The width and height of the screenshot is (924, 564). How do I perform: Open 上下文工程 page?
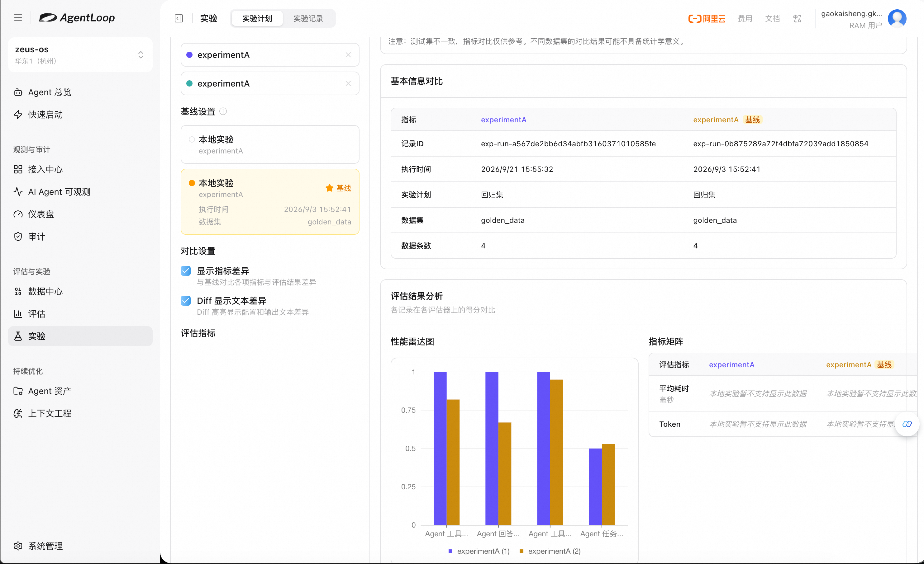pos(80,414)
